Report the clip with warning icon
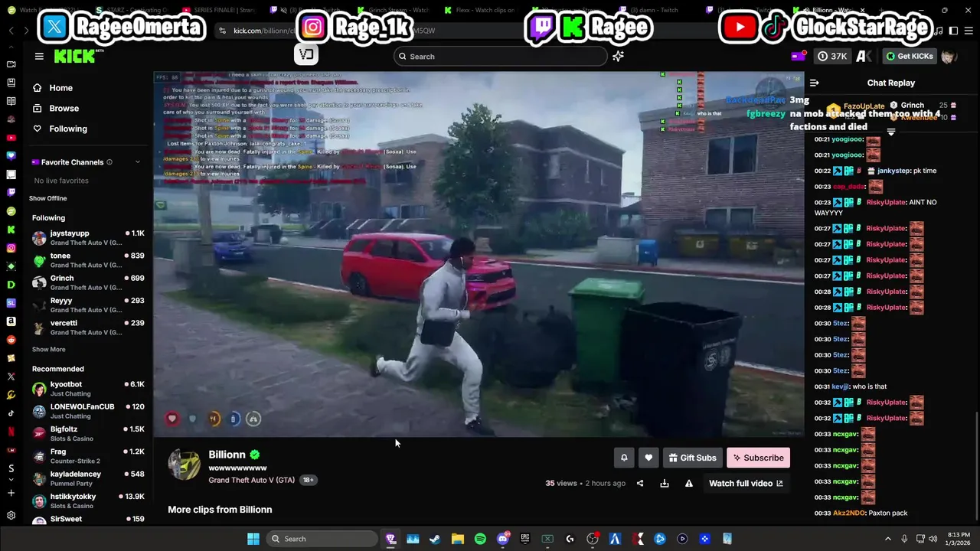 click(x=689, y=484)
